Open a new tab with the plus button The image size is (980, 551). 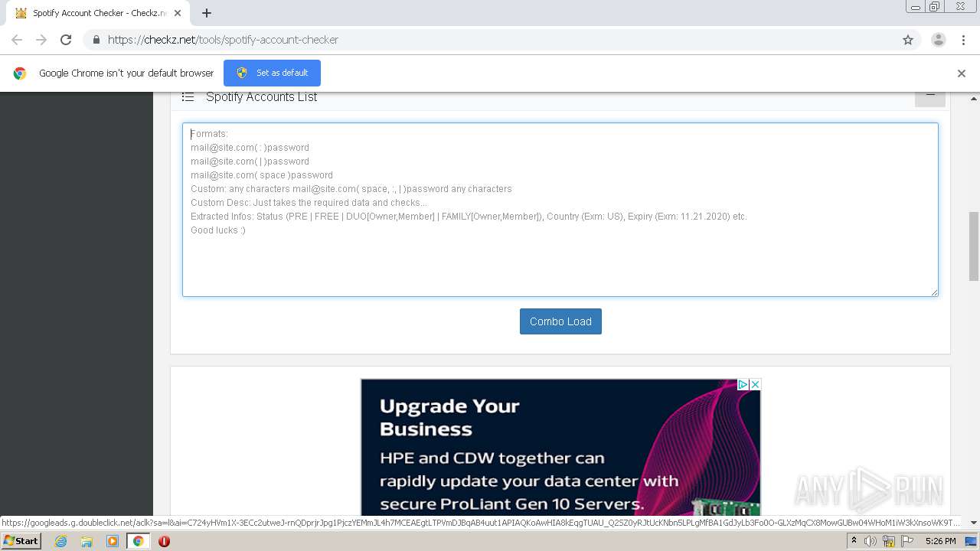point(207,13)
